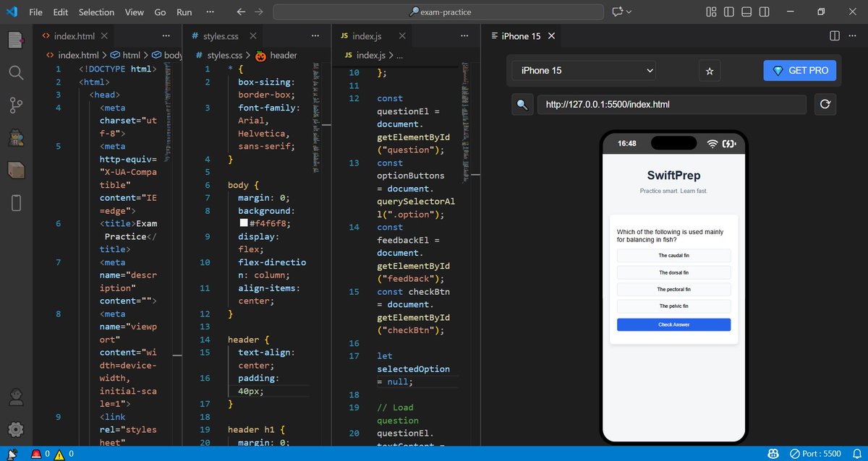
Task: Click the remote window icon in status bar
Action: click(x=12, y=454)
